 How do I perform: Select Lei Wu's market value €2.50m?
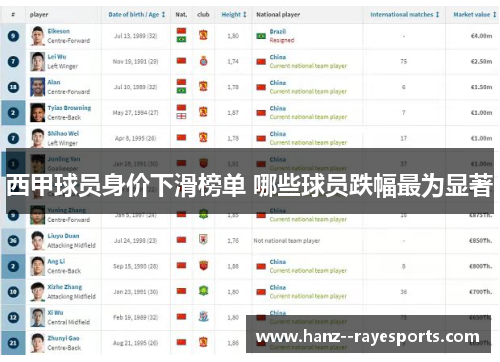(x=481, y=61)
